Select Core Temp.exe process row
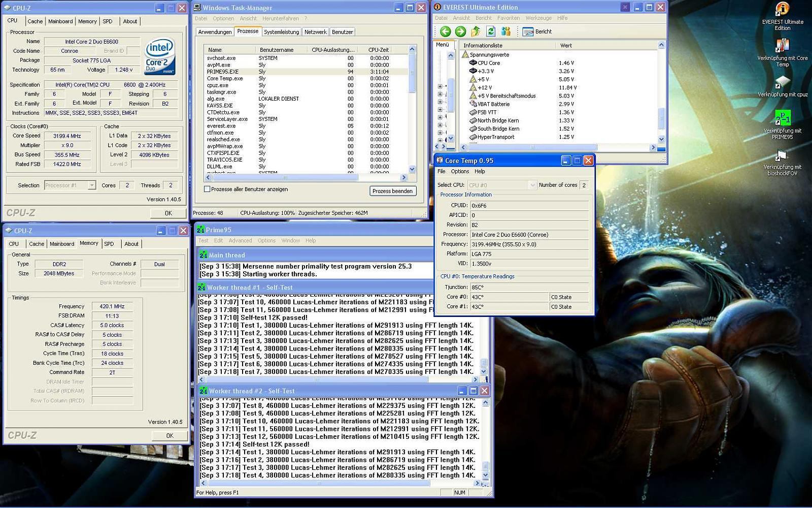Viewport: 812px width, 508px height. coord(306,79)
